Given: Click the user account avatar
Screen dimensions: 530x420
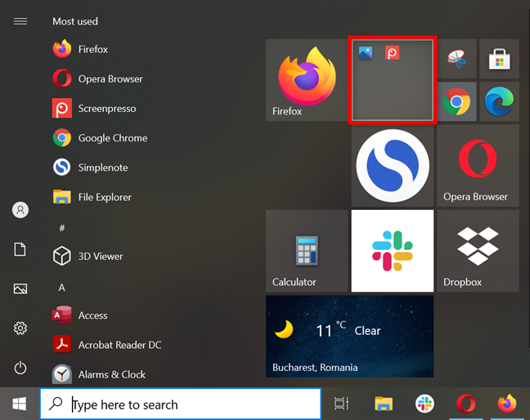Looking at the screenshot, I should [20, 210].
